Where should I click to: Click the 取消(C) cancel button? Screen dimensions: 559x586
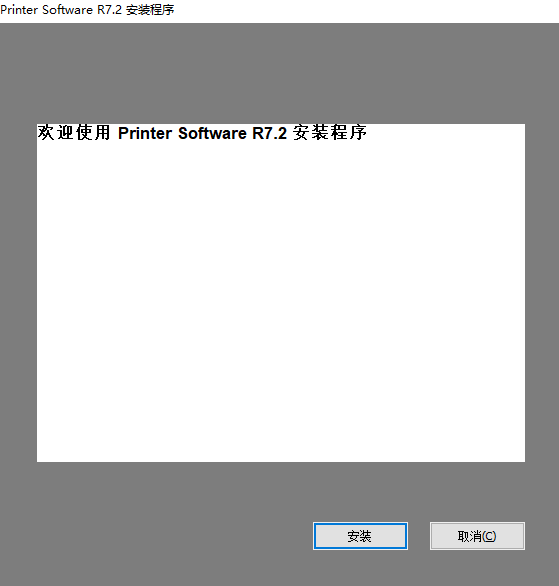point(477,536)
